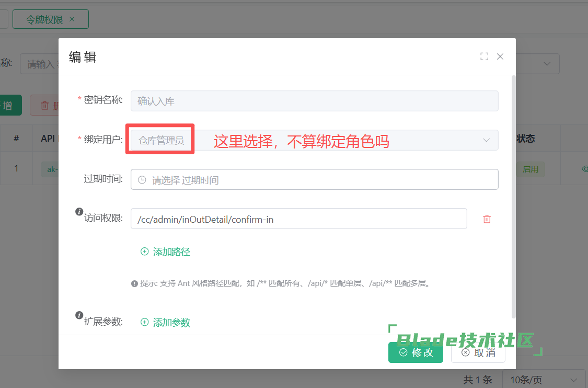The image size is (588, 388).
Task: Close the 令牌权限 tab using its X
Action: tap(72, 19)
